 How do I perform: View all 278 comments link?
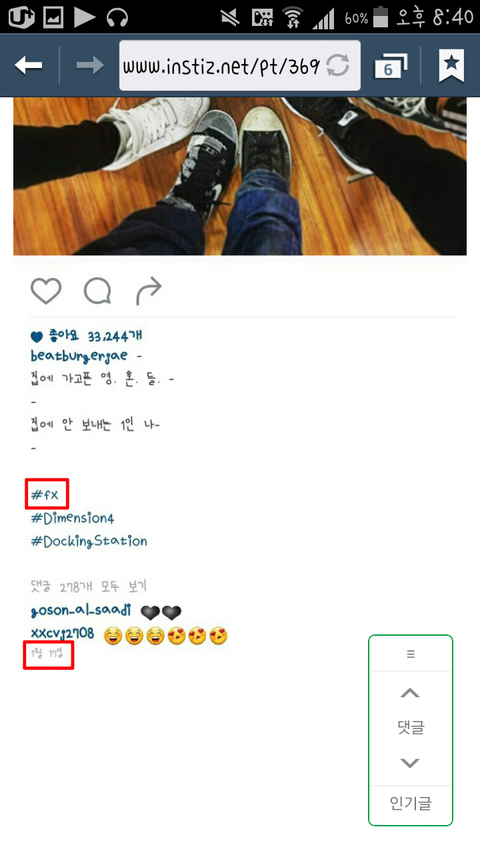[x=88, y=587]
